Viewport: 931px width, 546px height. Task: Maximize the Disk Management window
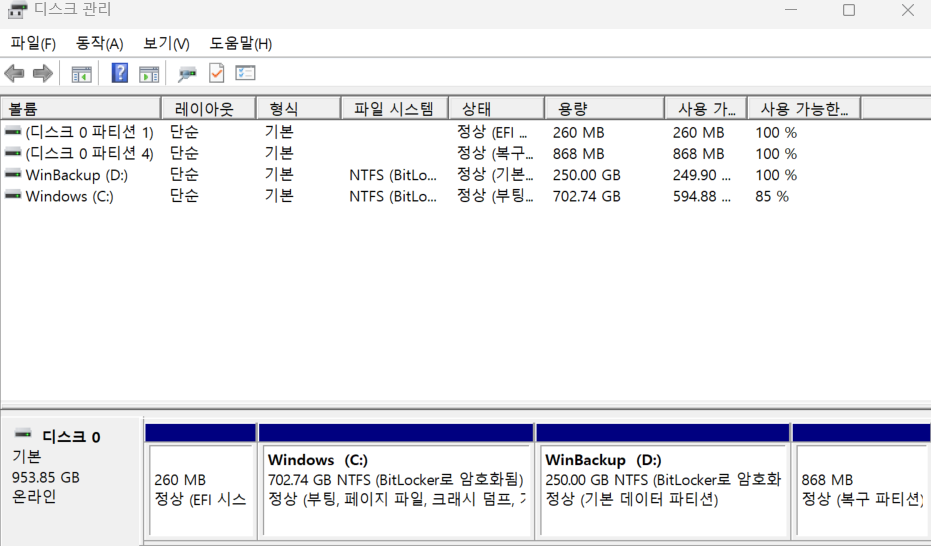pyautogui.click(x=849, y=10)
